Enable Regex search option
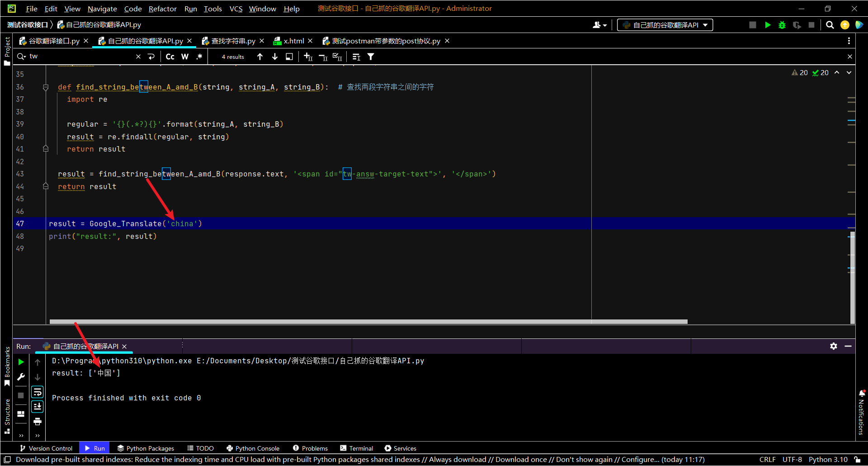 point(199,57)
